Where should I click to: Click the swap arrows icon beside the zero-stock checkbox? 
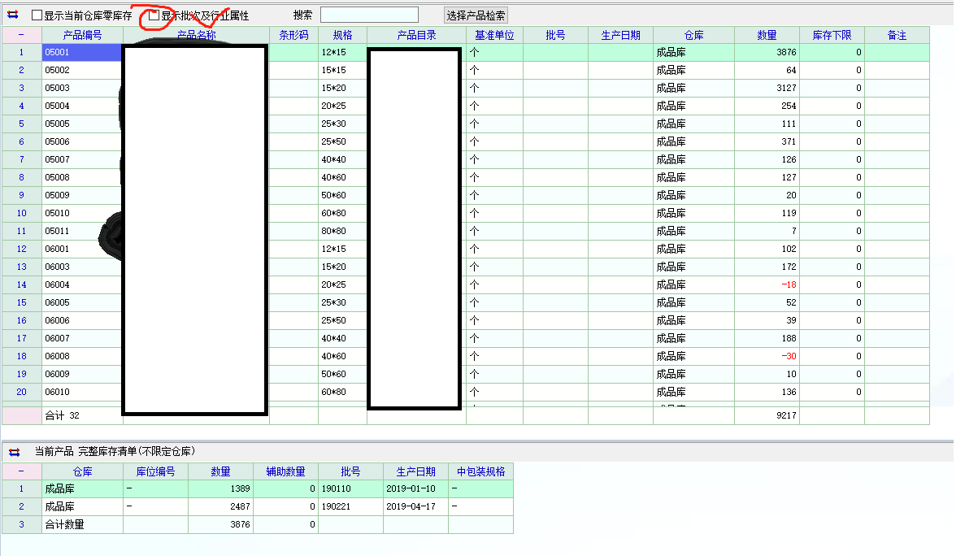pyautogui.click(x=12, y=15)
